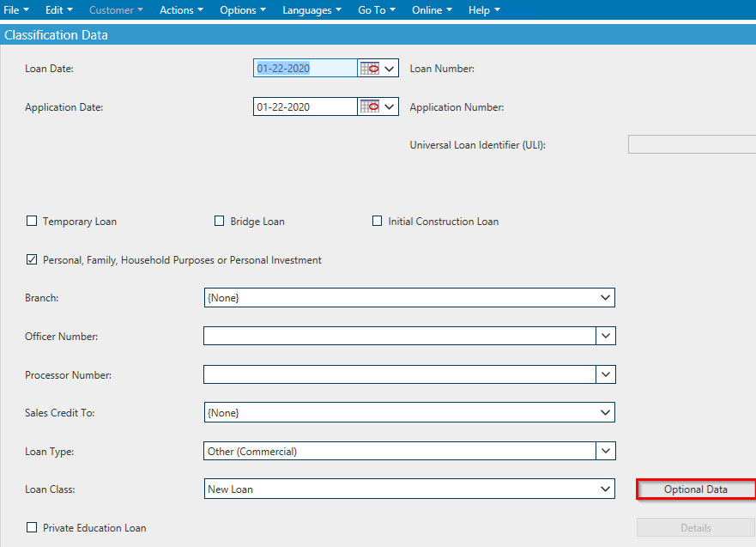The image size is (756, 547).
Task: Expand the Processor Number dropdown
Action: [607, 374]
